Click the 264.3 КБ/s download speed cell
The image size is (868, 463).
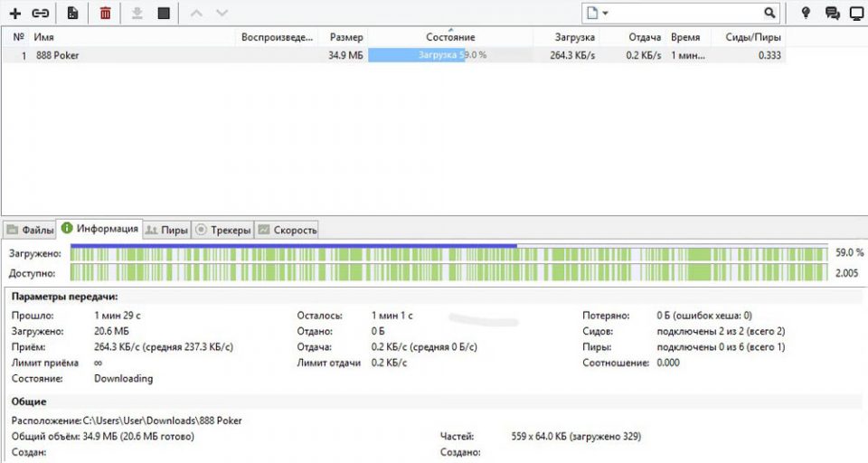click(x=572, y=55)
